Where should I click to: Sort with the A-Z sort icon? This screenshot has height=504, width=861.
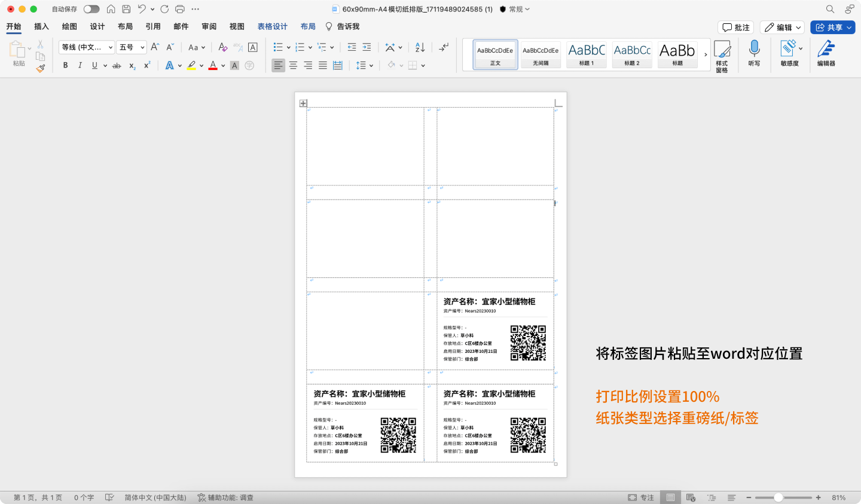coord(420,47)
